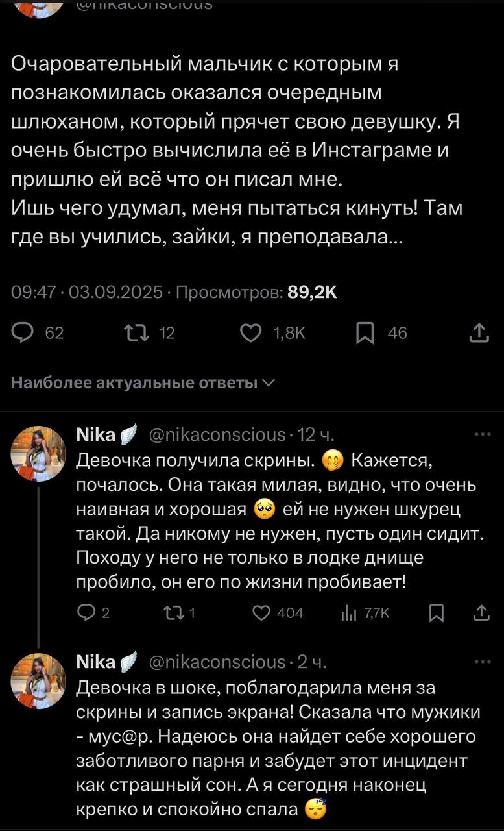Screen dimensions: 504x831
Task: Click the comment icon on the 12 ч. reply
Action: coord(86,612)
